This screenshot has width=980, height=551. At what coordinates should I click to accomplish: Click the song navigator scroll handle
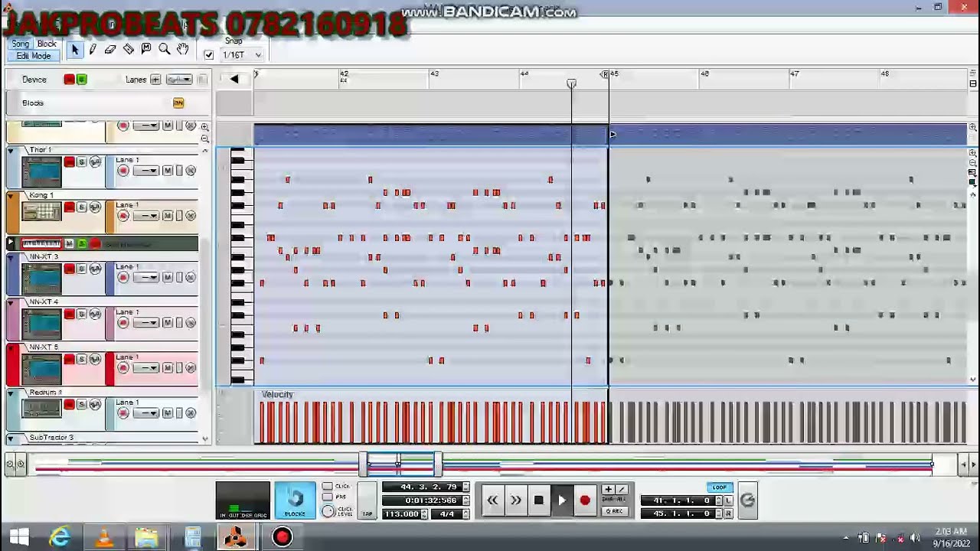tap(400, 463)
